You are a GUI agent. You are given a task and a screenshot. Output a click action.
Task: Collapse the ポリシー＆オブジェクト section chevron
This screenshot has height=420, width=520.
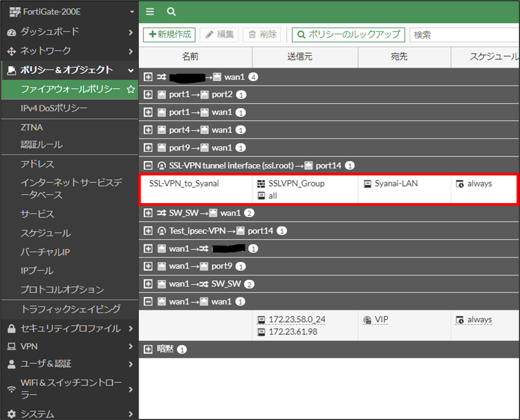coord(130,70)
